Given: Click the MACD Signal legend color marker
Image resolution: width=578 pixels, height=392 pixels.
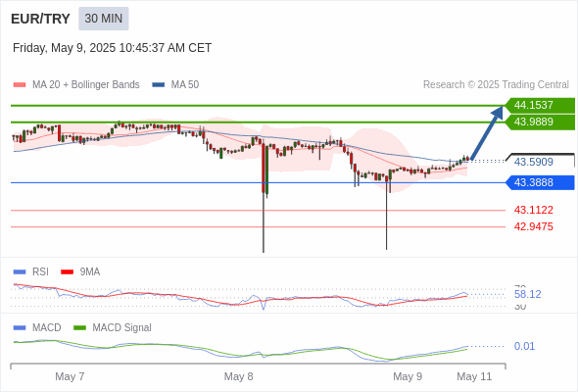Looking at the screenshot, I should 79,327.
